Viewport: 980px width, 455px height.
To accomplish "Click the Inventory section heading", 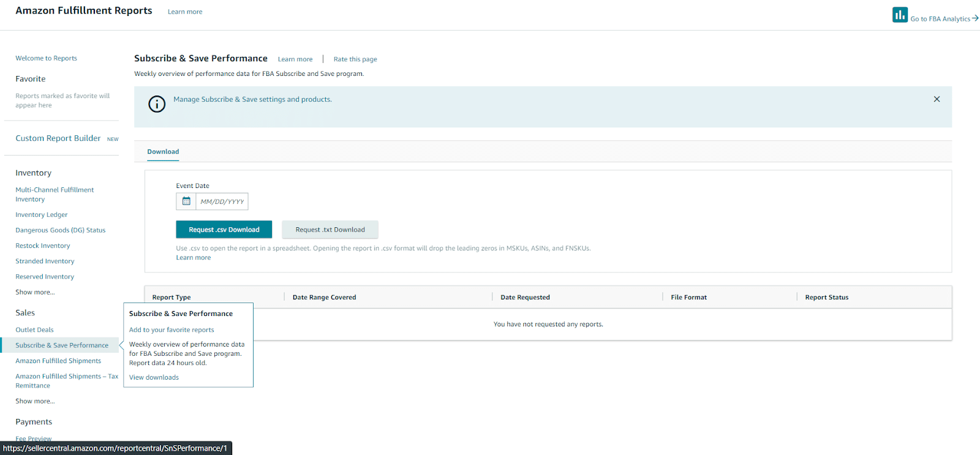I will (x=33, y=173).
